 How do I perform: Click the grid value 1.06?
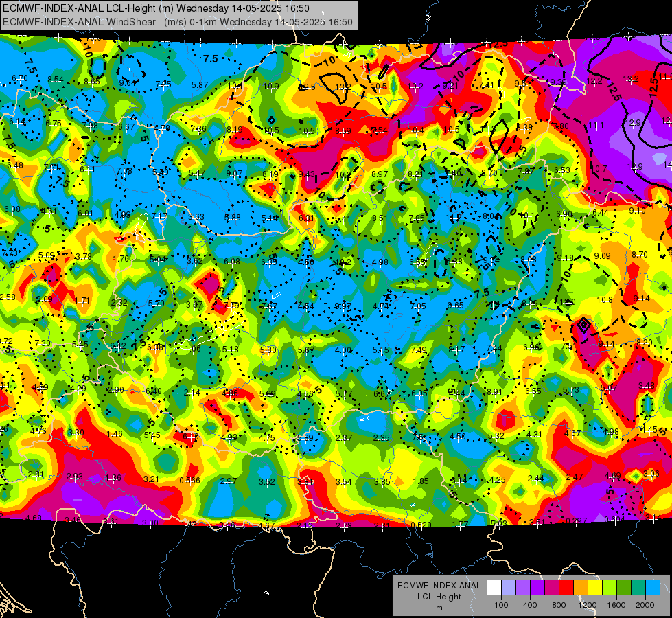click(193, 348)
